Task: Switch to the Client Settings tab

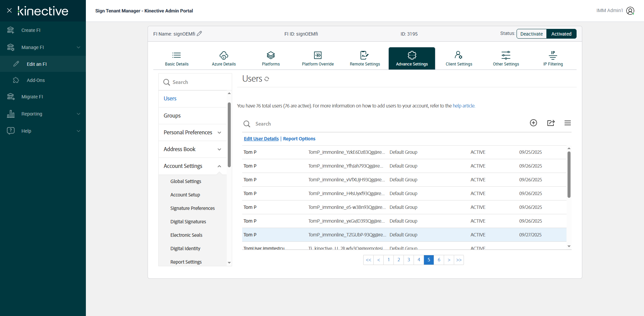Action: click(x=459, y=58)
